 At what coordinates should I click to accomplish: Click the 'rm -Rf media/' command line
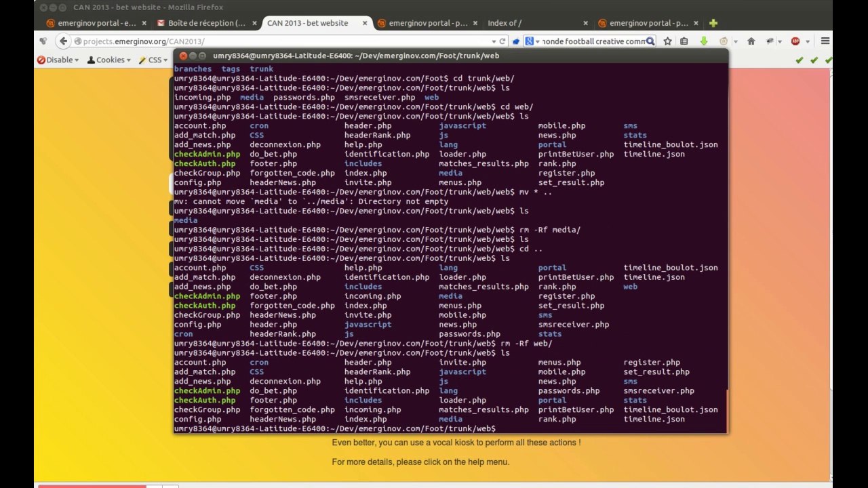click(x=377, y=230)
